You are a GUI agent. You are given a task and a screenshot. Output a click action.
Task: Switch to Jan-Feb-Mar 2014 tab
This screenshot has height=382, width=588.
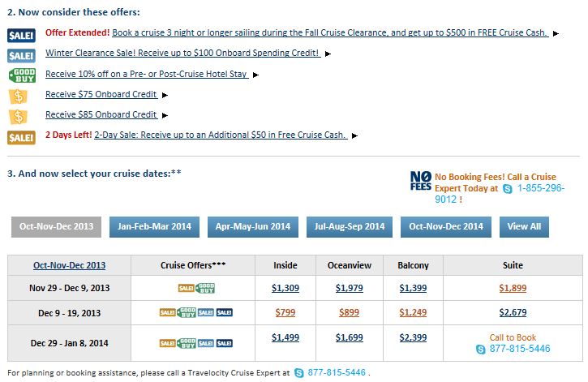coord(154,227)
